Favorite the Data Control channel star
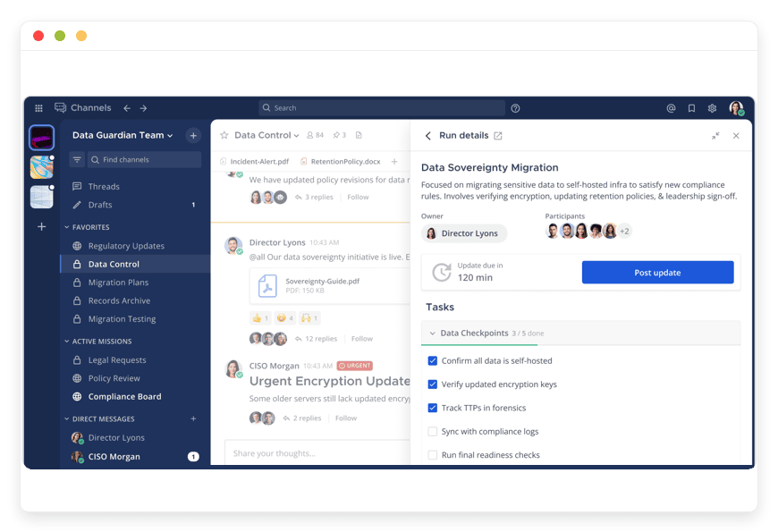The height and width of the screenshot is (532, 778). pos(224,135)
